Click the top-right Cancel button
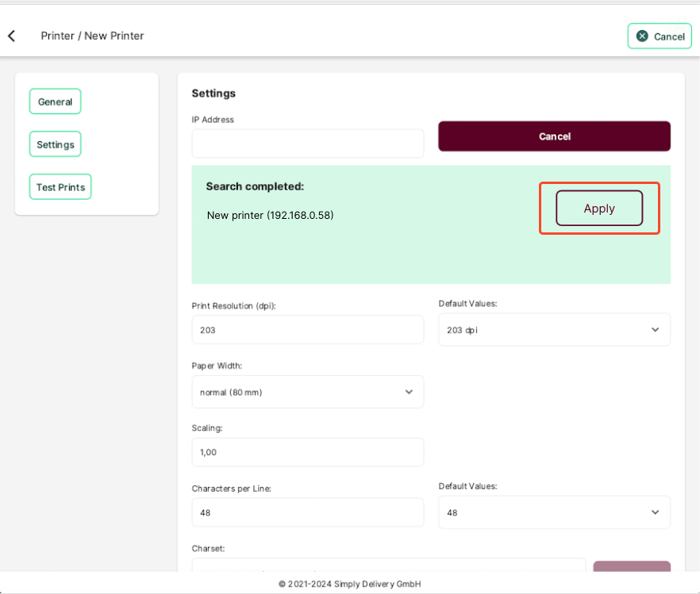The height and width of the screenshot is (594, 700). point(660,36)
